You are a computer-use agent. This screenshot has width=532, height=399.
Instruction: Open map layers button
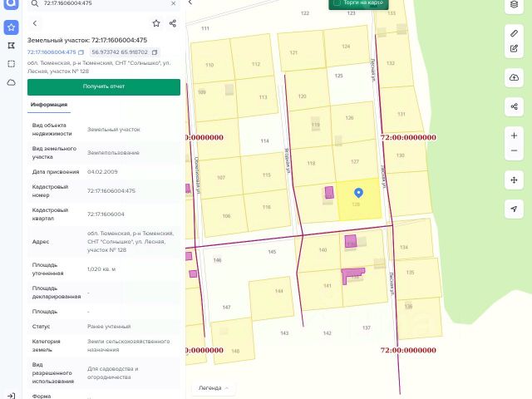pyautogui.click(x=514, y=4)
